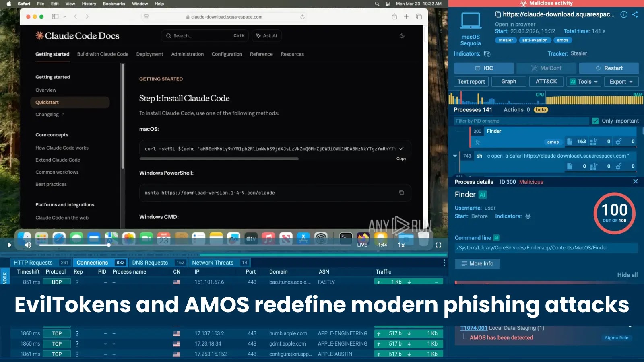
Task: Expand the Export dropdown
Action: pyautogui.click(x=621, y=82)
